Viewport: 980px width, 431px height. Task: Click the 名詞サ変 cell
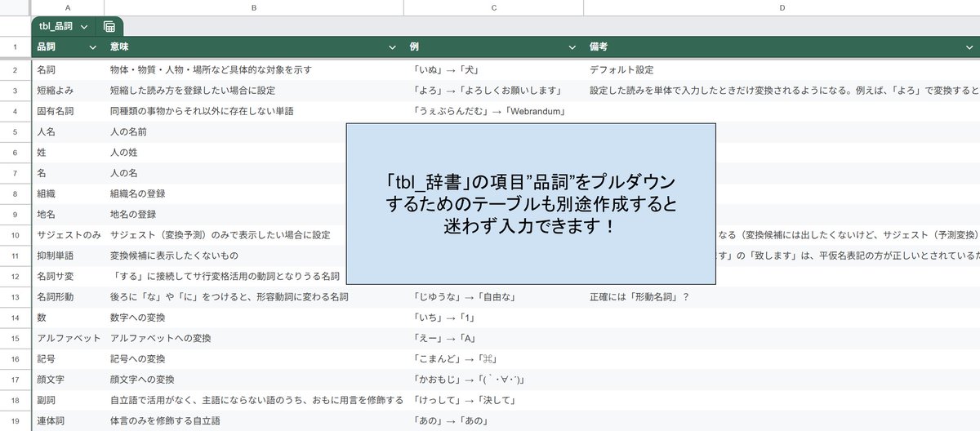pyautogui.click(x=68, y=277)
